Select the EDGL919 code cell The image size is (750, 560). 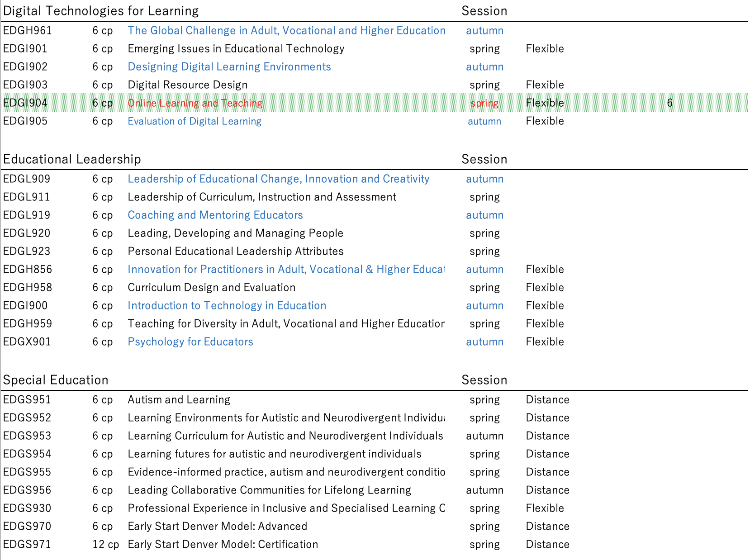[27, 215]
